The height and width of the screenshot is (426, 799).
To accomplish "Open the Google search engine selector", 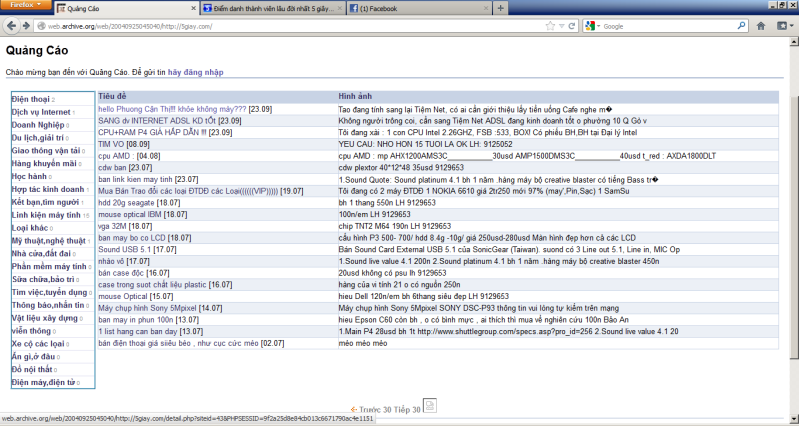I will coord(593,26).
